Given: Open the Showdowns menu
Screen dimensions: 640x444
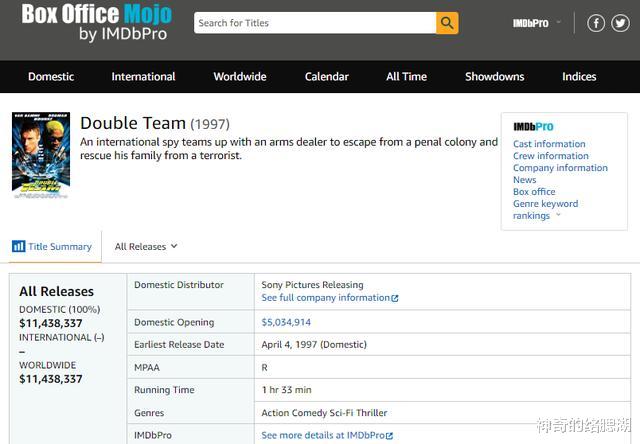Looking at the screenshot, I should [x=495, y=76].
